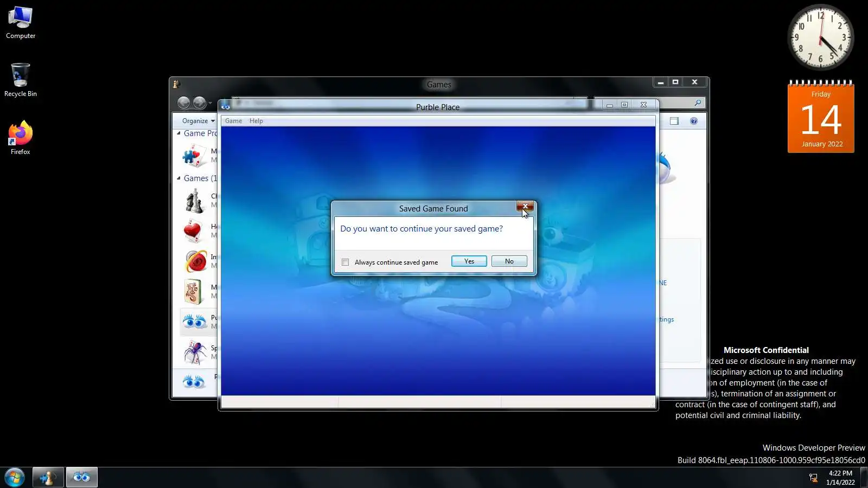The width and height of the screenshot is (868, 488).
Task: Tick the Always continue saved game checkbox
Action: pos(346,262)
